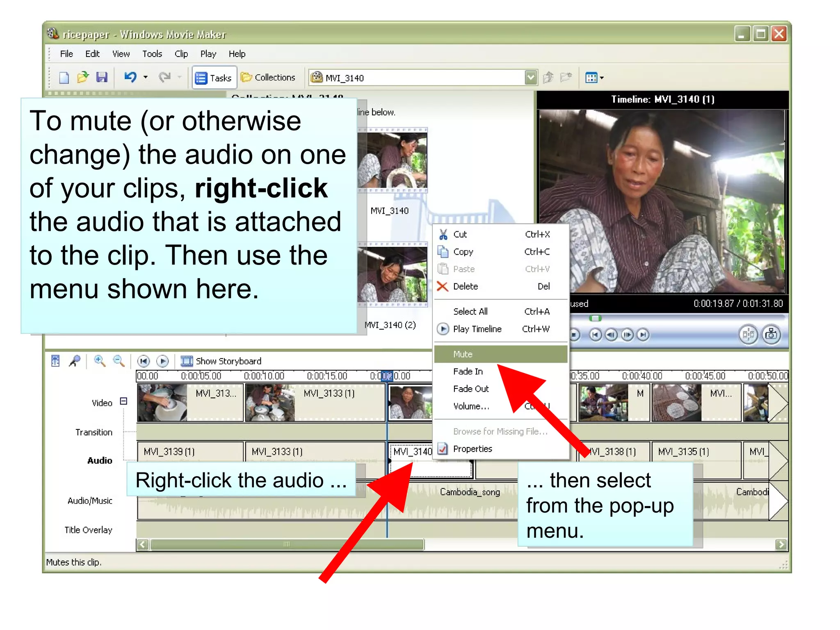Click the Open Project folder icon
This screenshot has width=840, height=630.
(82, 77)
